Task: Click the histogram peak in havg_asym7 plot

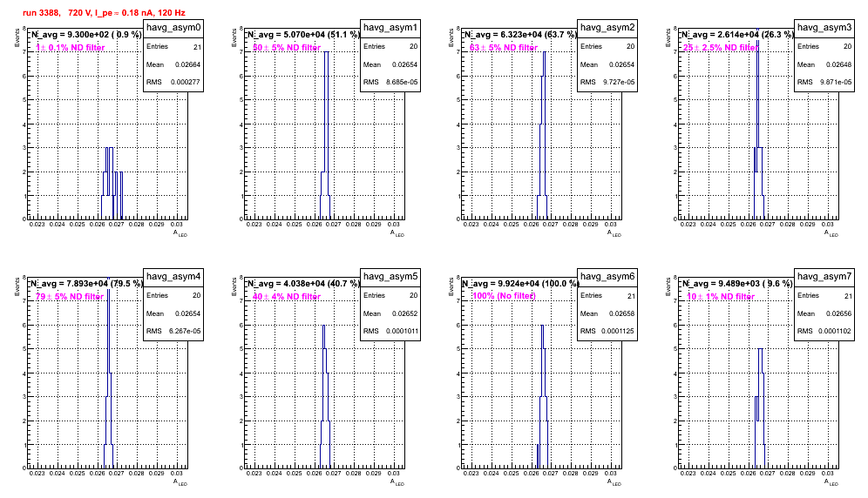Action: click(x=761, y=349)
